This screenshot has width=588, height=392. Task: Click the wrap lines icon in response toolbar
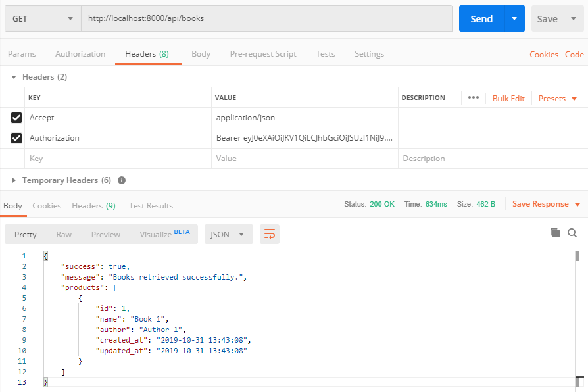click(x=269, y=234)
